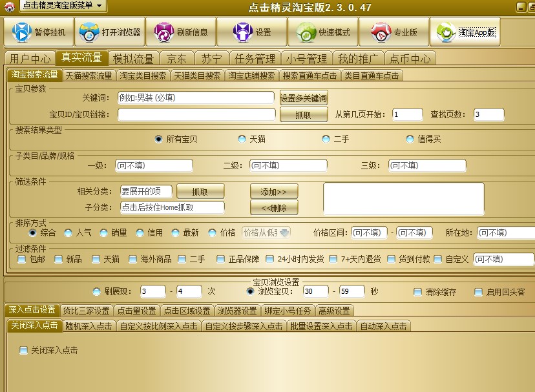
Task: Click the 快速模式 green icon
Action: tap(306, 32)
